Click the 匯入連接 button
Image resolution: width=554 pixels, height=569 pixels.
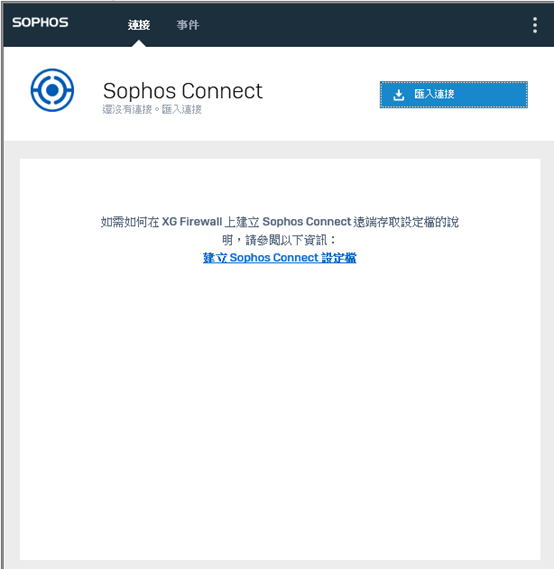click(454, 94)
